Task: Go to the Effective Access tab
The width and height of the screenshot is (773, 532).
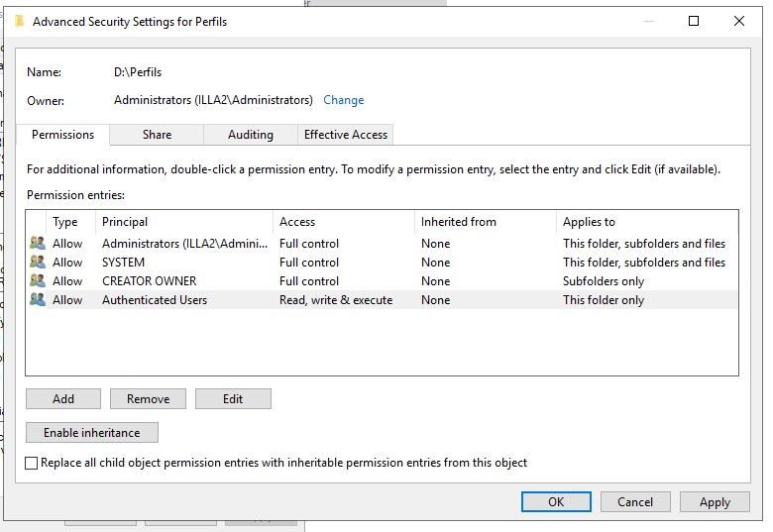Action: pyautogui.click(x=345, y=135)
